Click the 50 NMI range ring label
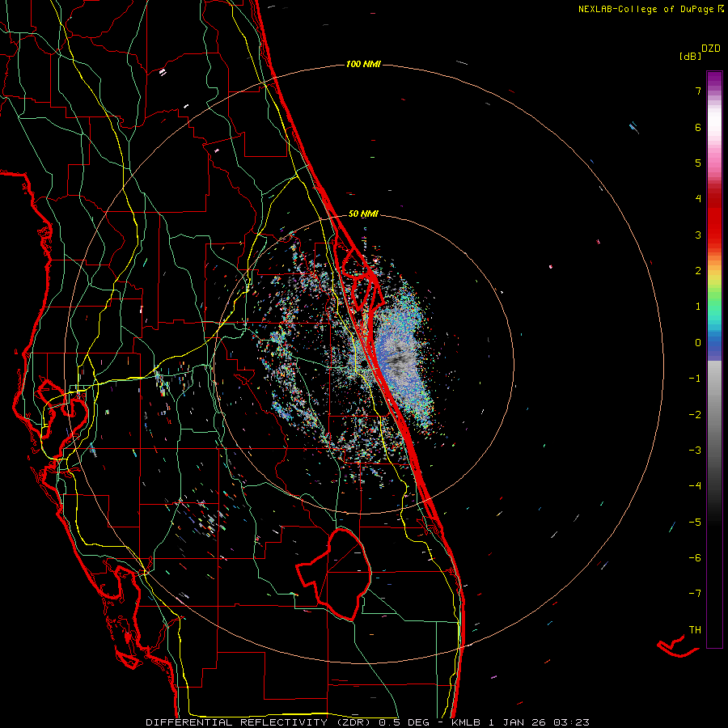 (363, 214)
